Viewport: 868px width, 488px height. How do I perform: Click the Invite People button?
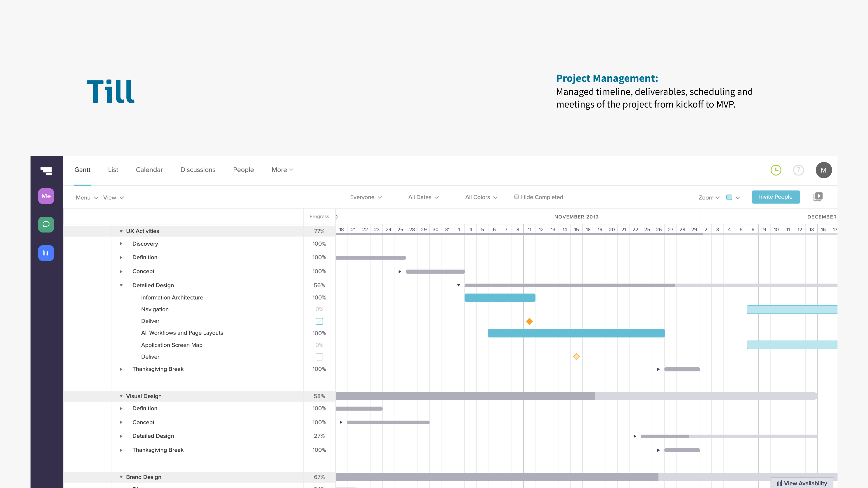[776, 197]
